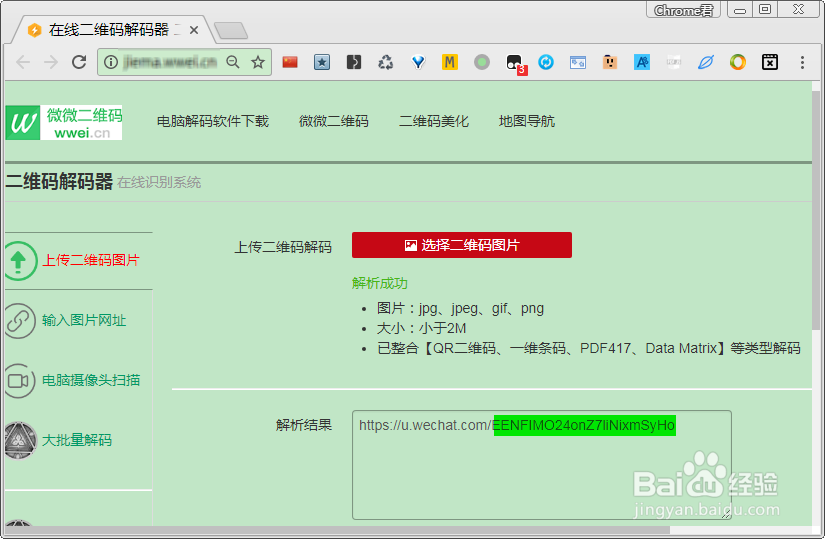Reload the page with the refresh icon
This screenshot has width=825, height=539.
click(x=79, y=62)
